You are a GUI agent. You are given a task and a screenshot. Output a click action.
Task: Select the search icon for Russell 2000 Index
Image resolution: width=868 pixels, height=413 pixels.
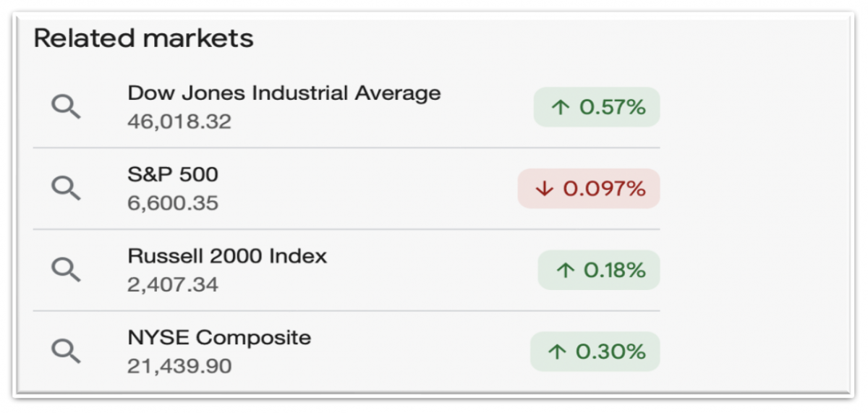click(66, 270)
